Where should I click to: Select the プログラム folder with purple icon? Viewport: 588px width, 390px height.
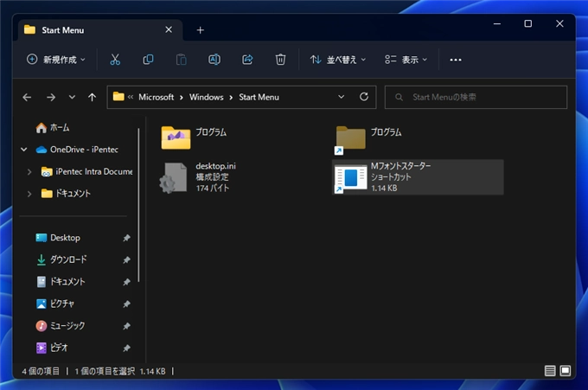194,137
